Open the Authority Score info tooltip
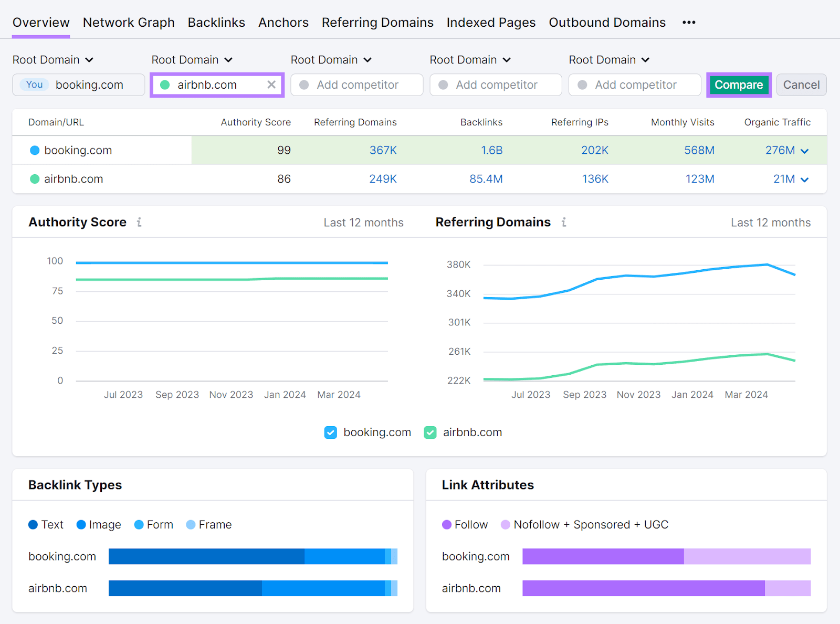The width and height of the screenshot is (840, 624). click(x=139, y=222)
